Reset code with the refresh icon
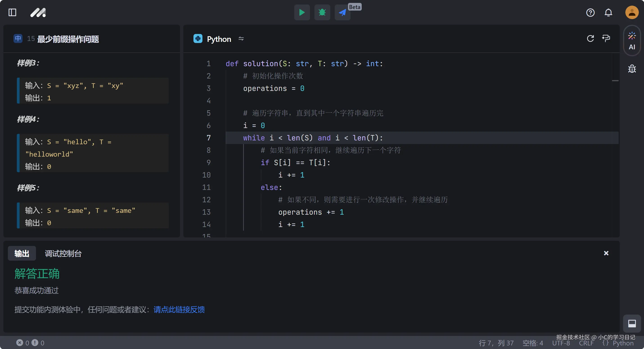The image size is (644, 349). tap(590, 38)
